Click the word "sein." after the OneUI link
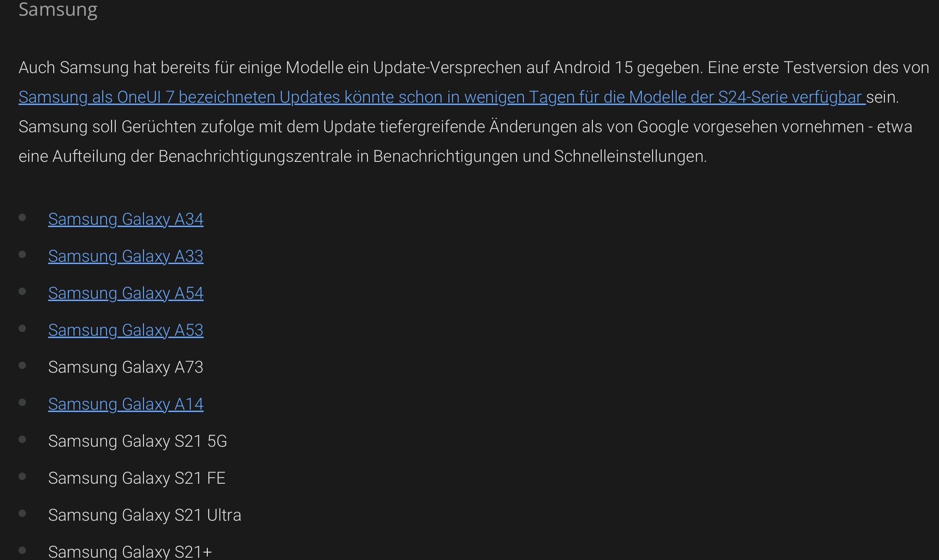The height and width of the screenshot is (560, 939). 882,97
